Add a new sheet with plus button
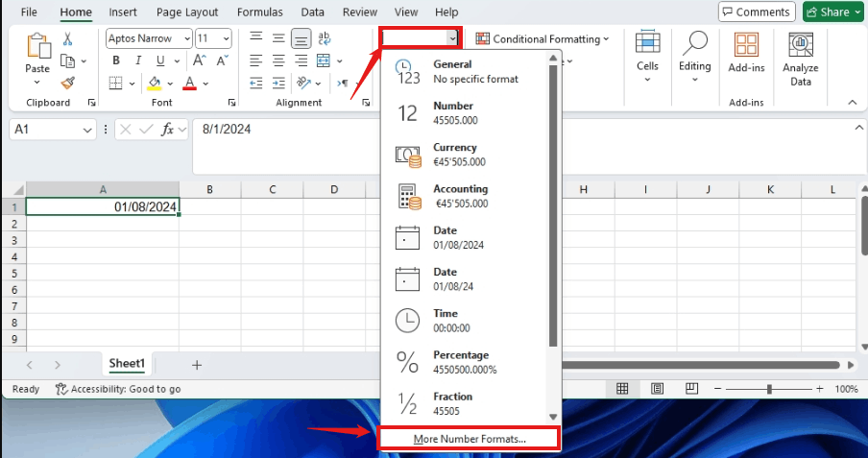 pos(197,365)
